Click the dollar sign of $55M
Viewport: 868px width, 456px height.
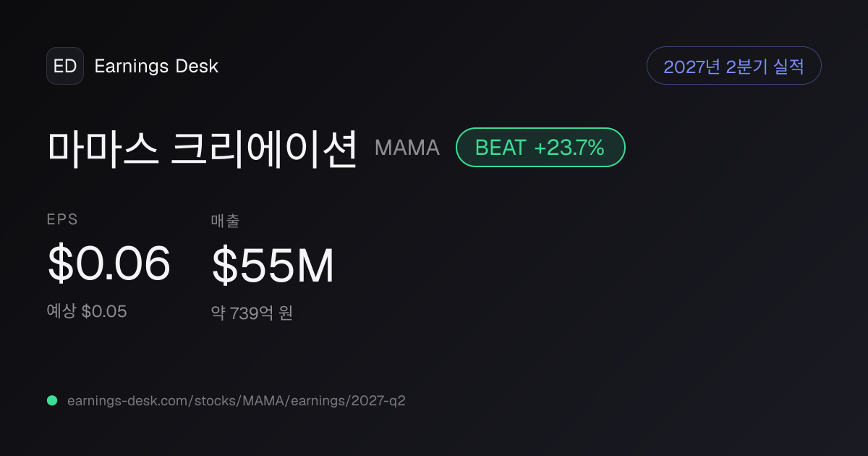click(224, 266)
